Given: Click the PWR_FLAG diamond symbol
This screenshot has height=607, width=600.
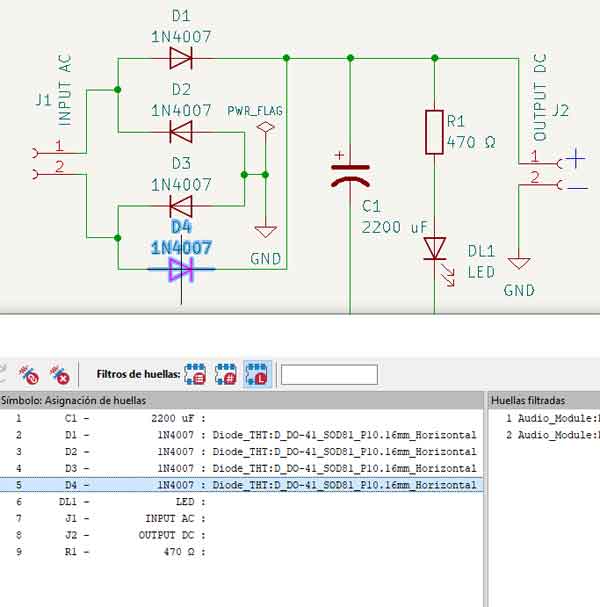Looking at the screenshot, I should [x=265, y=128].
